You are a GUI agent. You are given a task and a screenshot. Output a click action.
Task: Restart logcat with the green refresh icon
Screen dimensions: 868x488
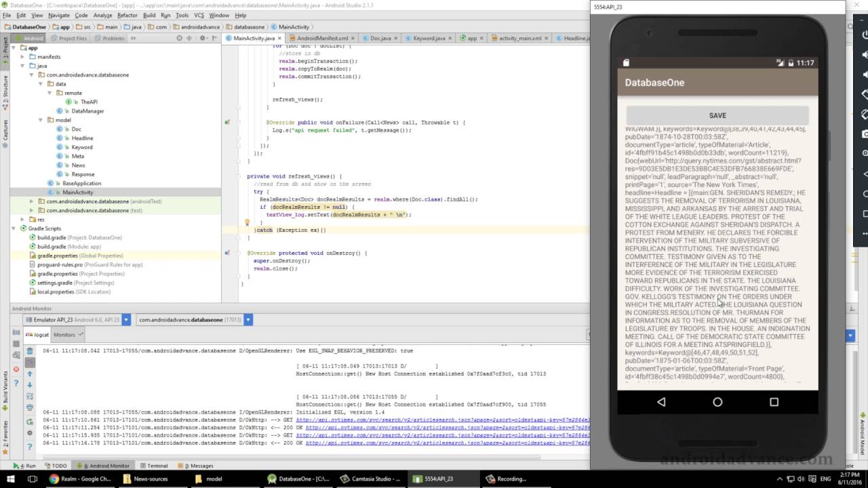[30, 422]
